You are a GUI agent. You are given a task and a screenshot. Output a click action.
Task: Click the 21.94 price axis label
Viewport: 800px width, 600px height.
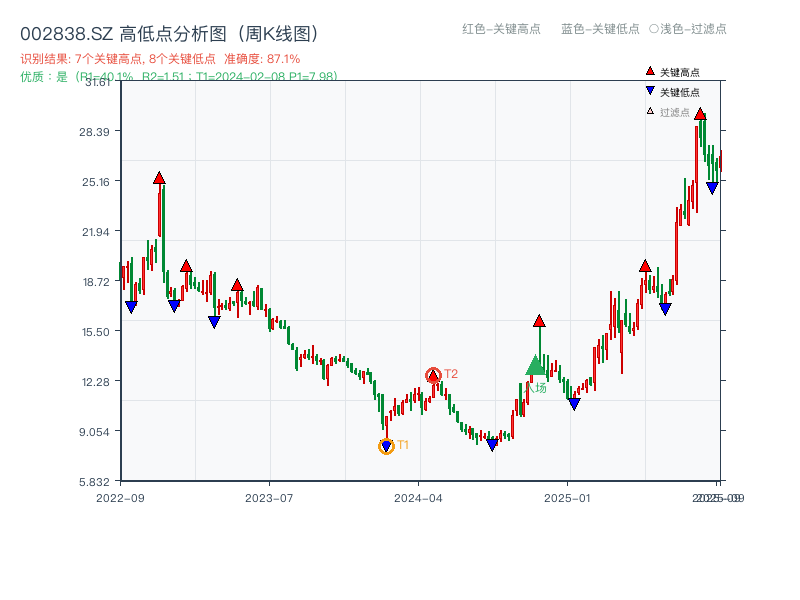(x=96, y=232)
